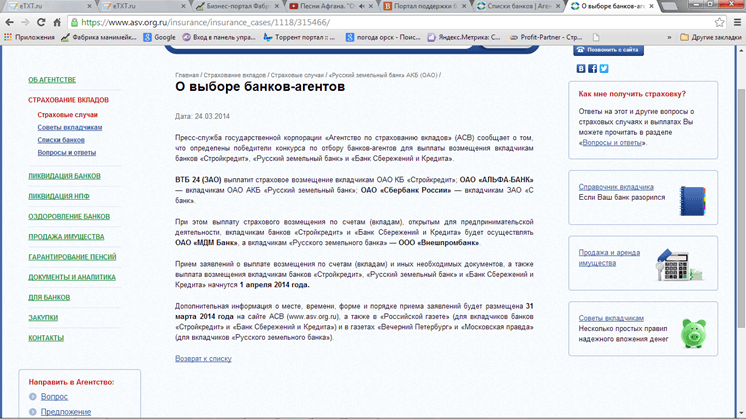The height and width of the screenshot is (419, 746).
Task: Open the погода орск bookmark
Action: 383,37
